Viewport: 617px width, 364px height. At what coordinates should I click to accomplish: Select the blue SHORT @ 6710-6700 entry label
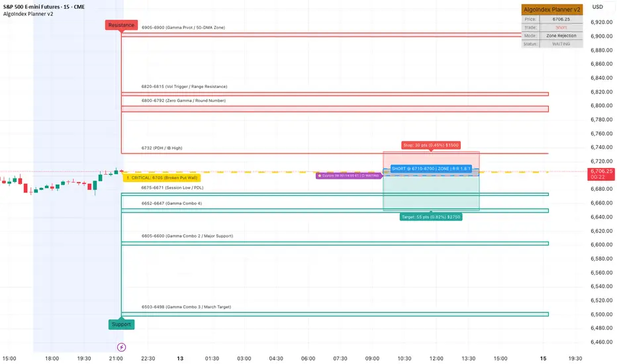coord(431,168)
